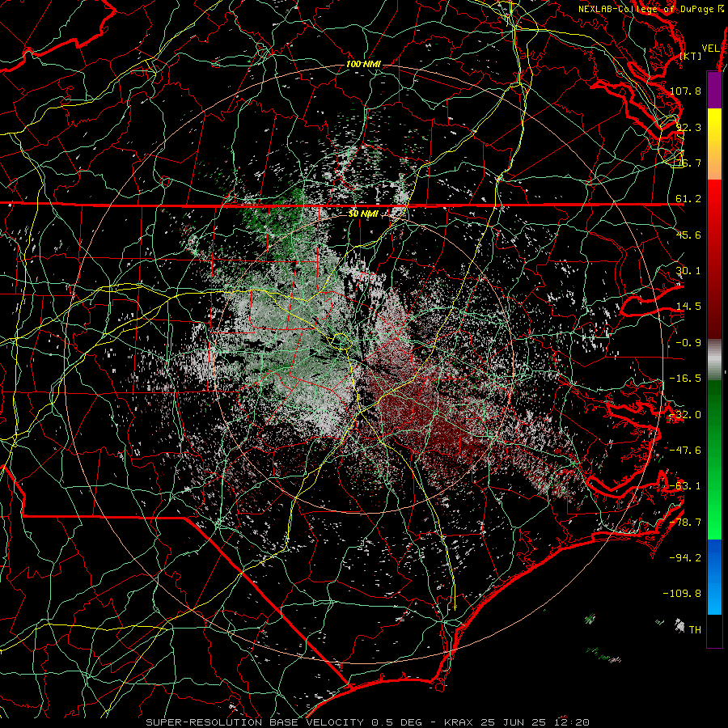Click the 76.7 legend value
Image resolution: width=728 pixels, height=728 pixels.
pos(688,163)
